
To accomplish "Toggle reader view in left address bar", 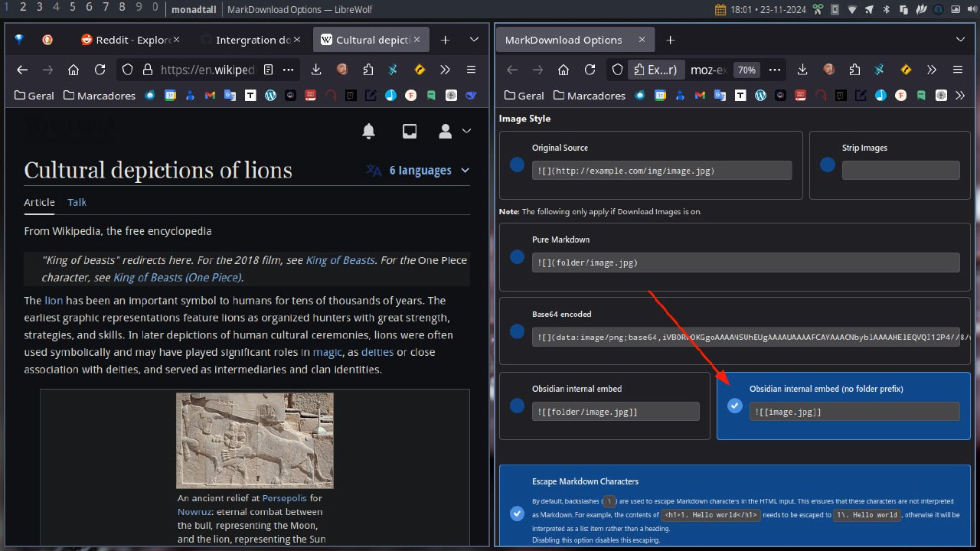I will coord(268,70).
